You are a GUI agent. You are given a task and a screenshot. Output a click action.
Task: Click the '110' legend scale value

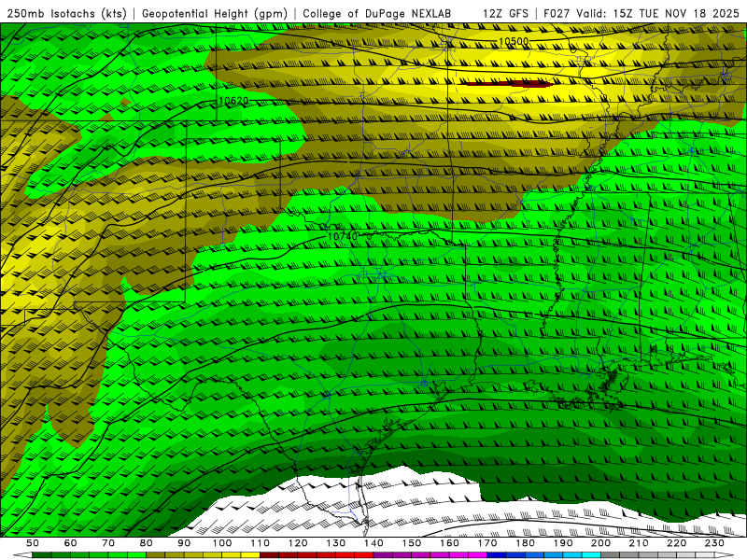(x=261, y=543)
